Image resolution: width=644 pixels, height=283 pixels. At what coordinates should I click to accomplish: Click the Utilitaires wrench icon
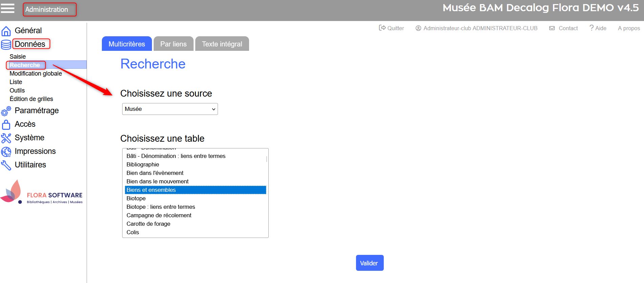coord(6,165)
